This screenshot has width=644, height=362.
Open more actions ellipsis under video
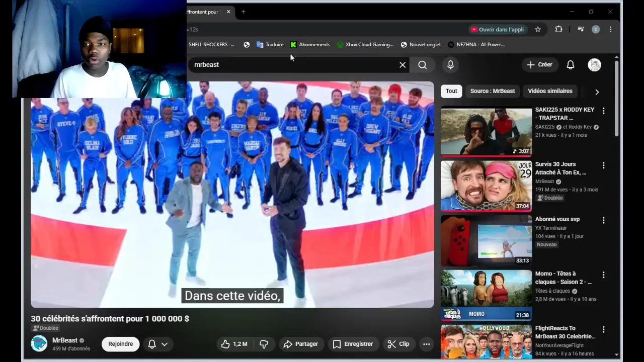click(427, 344)
